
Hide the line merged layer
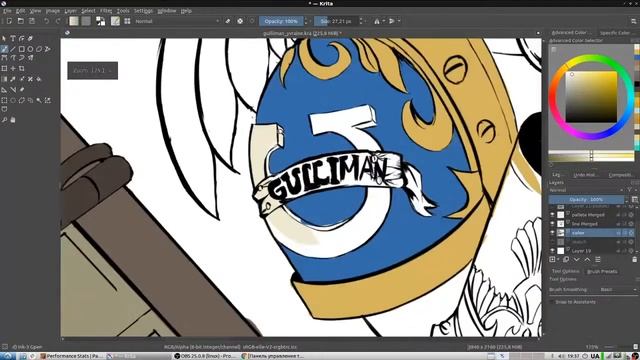552,224
